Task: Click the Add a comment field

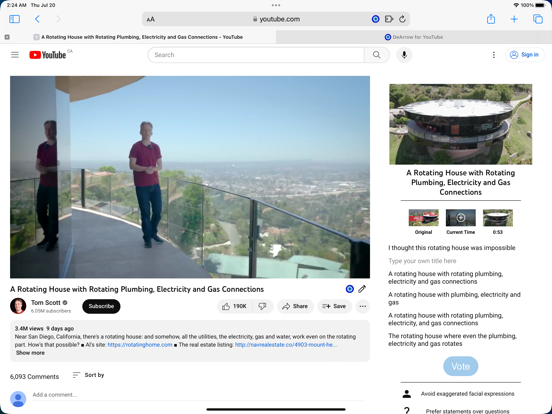Action: click(x=198, y=395)
